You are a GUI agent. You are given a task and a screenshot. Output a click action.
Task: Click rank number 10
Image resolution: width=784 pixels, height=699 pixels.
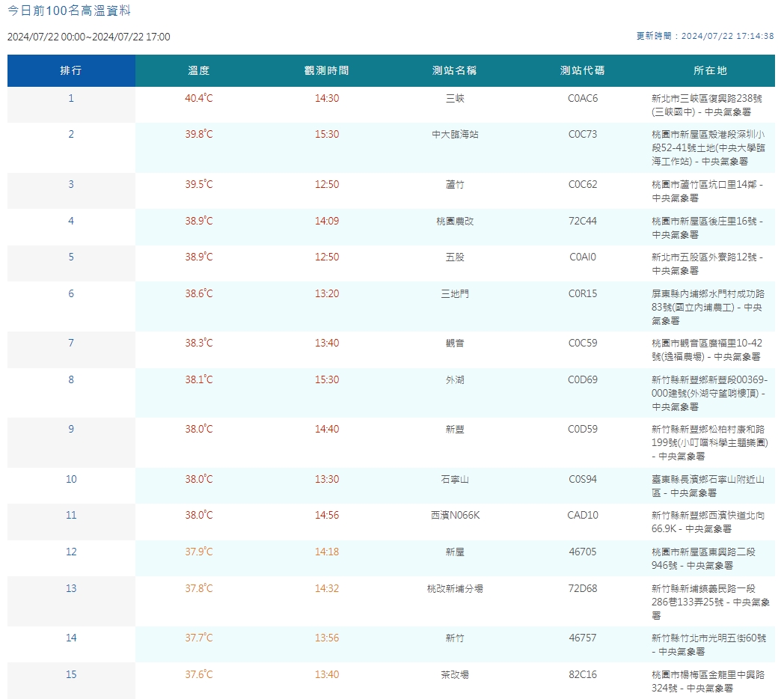coord(71,479)
